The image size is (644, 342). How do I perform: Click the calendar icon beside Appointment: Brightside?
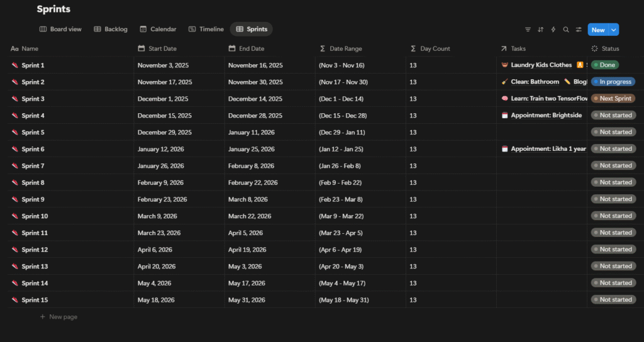[x=504, y=116]
